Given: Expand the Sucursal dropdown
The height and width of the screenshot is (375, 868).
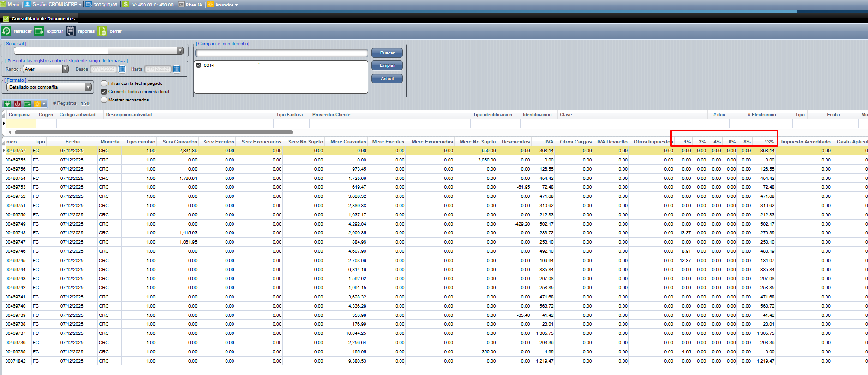Looking at the screenshot, I should [180, 51].
